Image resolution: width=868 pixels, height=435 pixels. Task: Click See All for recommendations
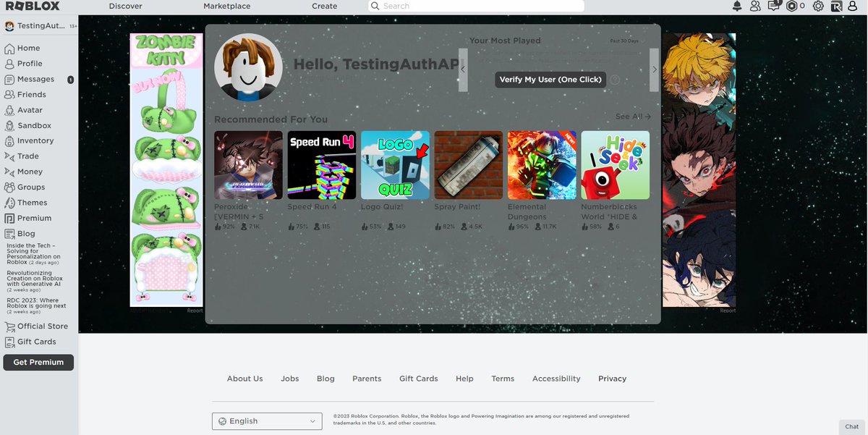633,117
